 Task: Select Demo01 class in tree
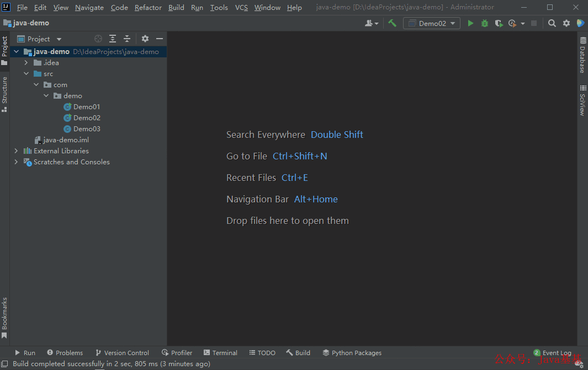(x=82, y=107)
